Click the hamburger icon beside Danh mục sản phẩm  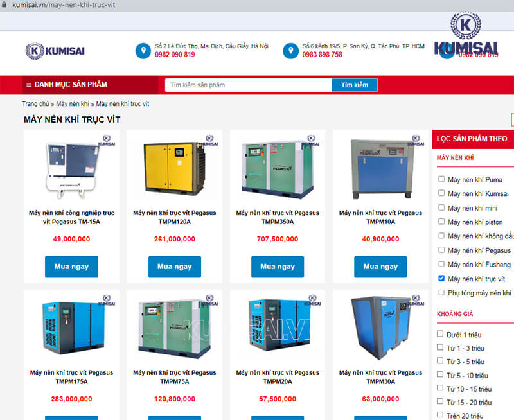(x=29, y=85)
